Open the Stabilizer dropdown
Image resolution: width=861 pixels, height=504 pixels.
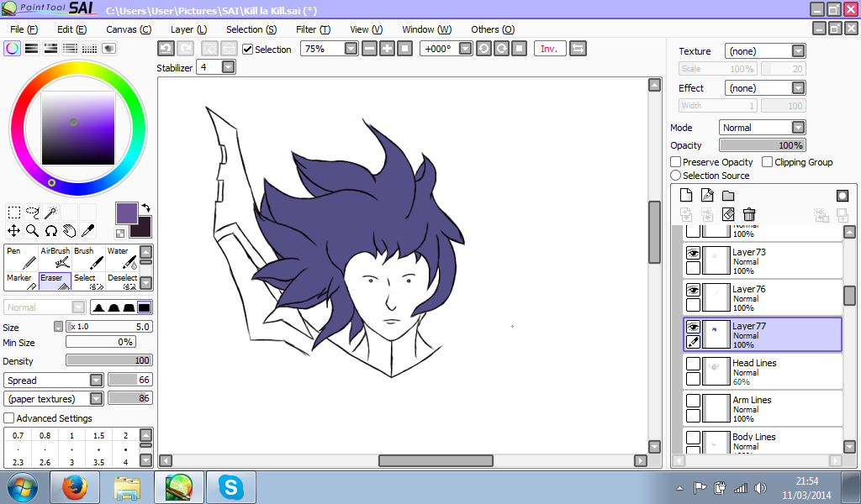click(x=229, y=67)
